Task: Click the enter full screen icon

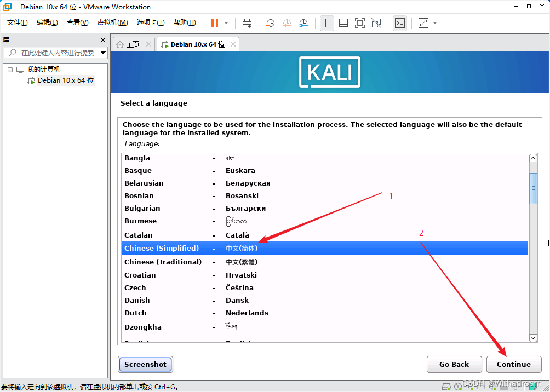Action: click(360, 23)
